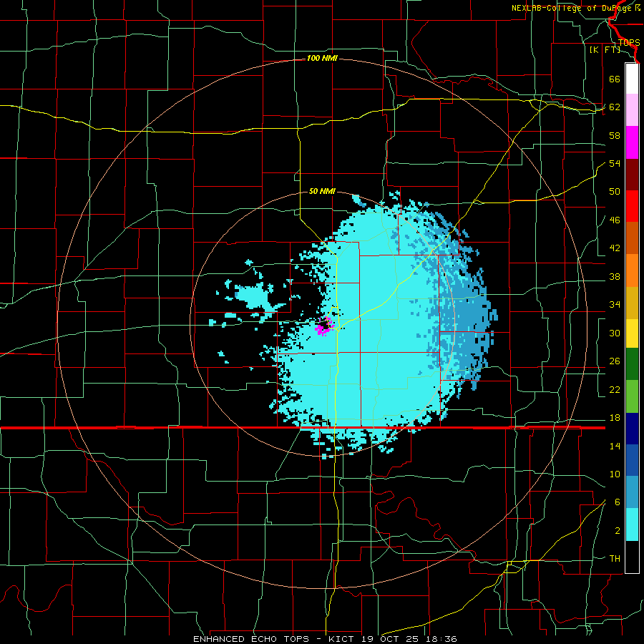The image size is (644, 644).
Task: Click the bright orange legend swatch near 38
Action: 632,270
